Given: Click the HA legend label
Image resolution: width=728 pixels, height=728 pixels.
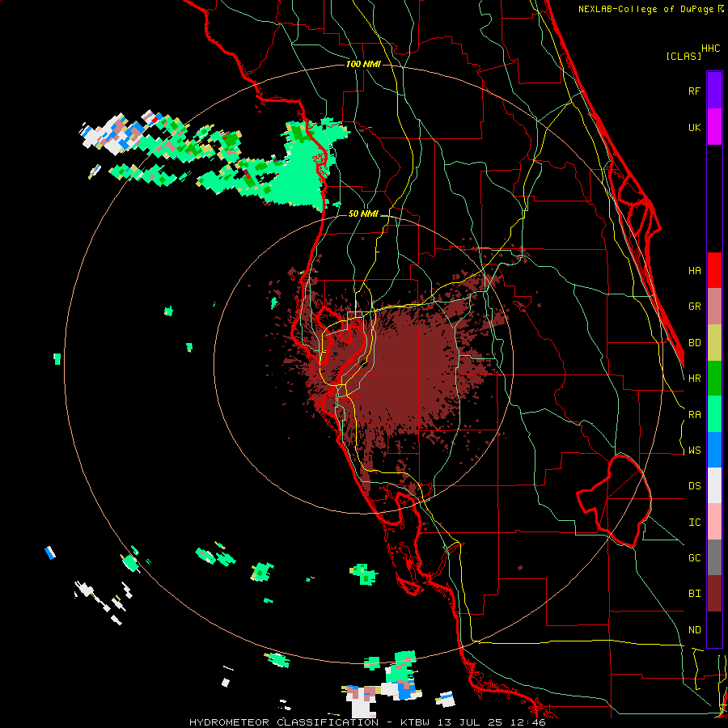Looking at the screenshot, I should click(x=694, y=271).
